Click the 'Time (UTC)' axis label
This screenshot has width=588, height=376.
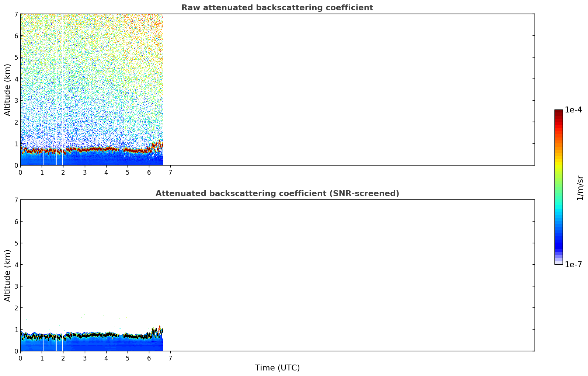coord(277,368)
